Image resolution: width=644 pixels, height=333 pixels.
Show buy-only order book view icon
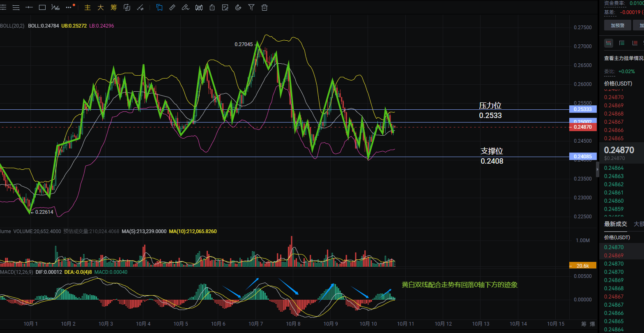tap(622, 43)
